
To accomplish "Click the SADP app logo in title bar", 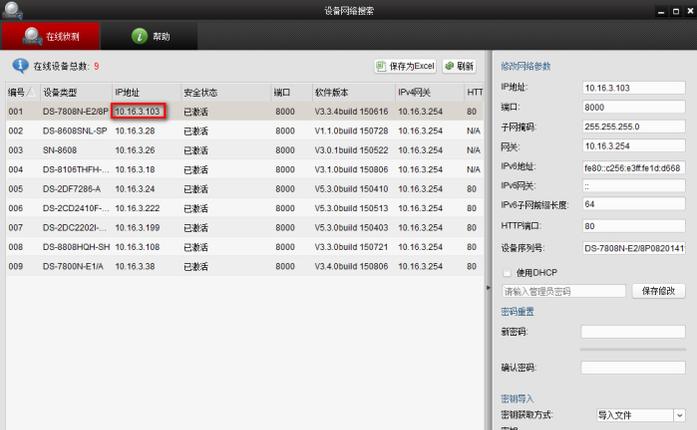I will [12, 10].
